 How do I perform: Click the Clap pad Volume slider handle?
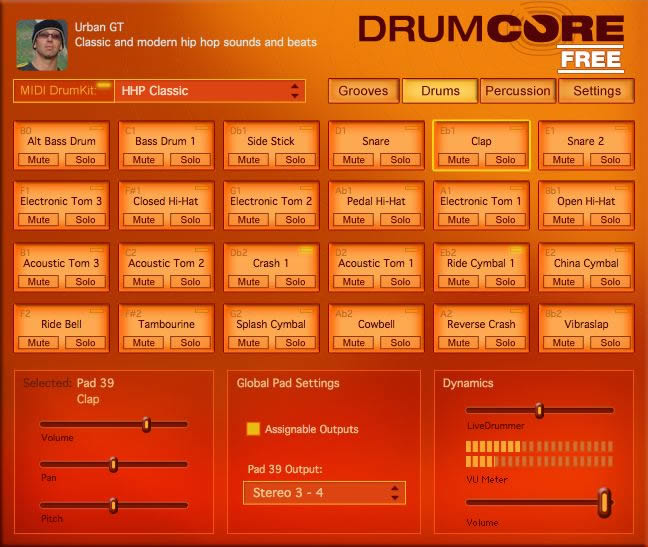(146, 424)
